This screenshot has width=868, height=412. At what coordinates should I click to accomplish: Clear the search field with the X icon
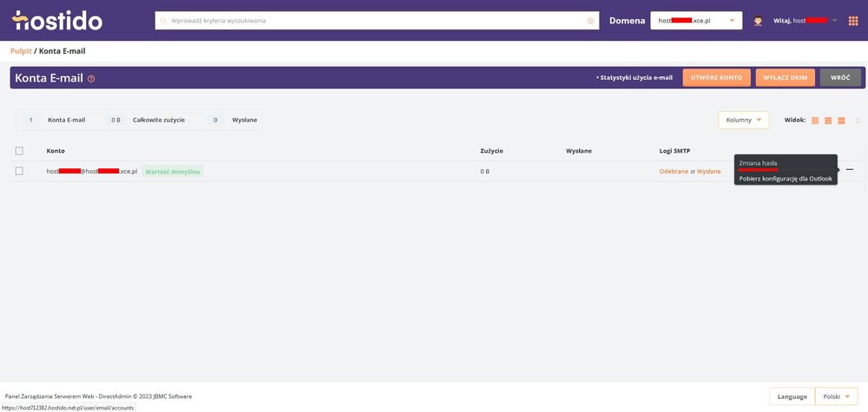point(591,20)
